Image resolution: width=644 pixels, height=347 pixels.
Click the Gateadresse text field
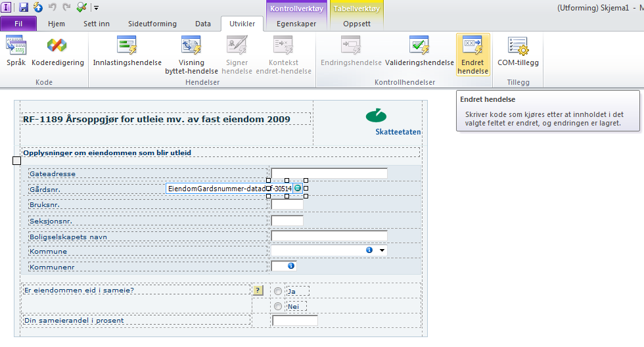click(329, 173)
